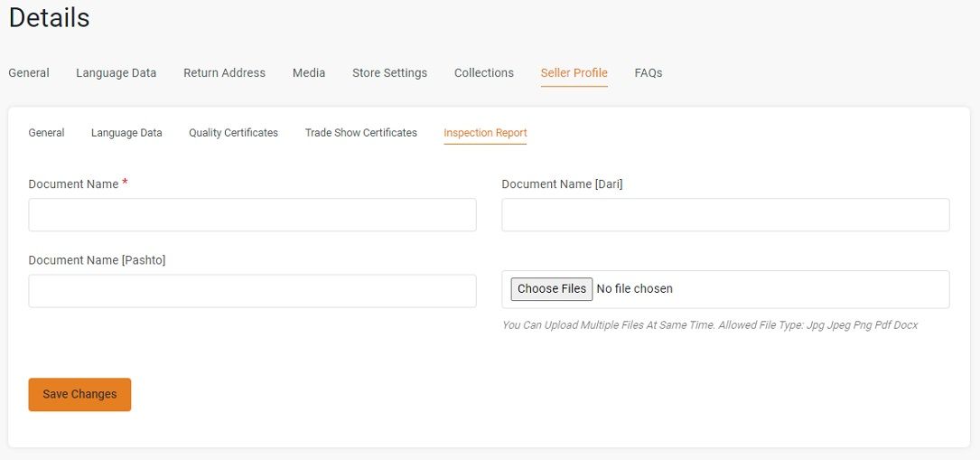The width and height of the screenshot is (980, 460).
Task: Focus the required Document Name field
Action: pyautogui.click(x=253, y=215)
